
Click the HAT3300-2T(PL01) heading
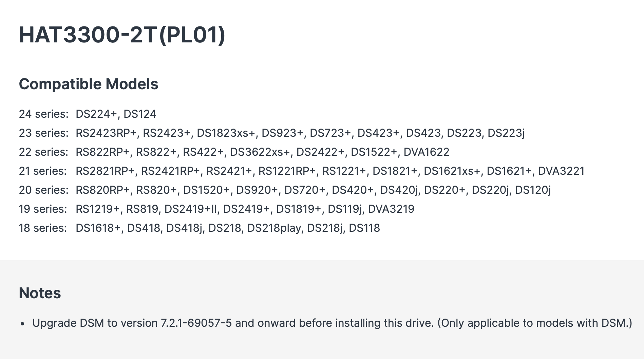pos(122,35)
